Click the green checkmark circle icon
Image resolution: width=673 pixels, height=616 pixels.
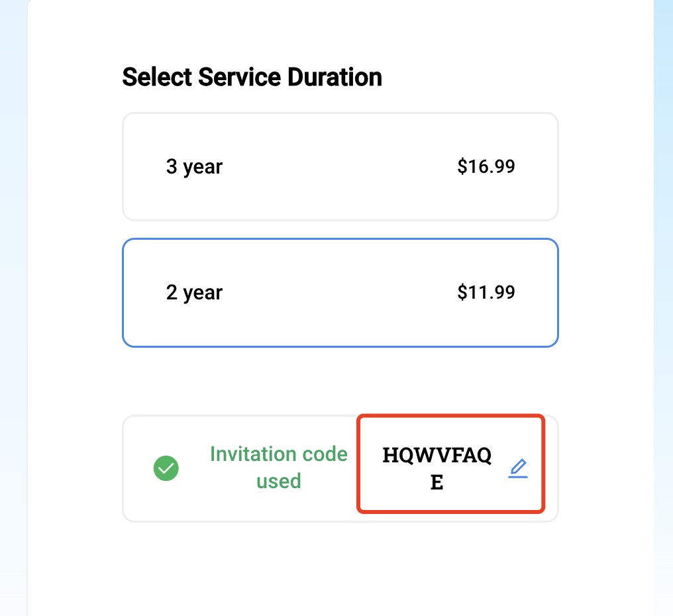(x=166, y=468)
